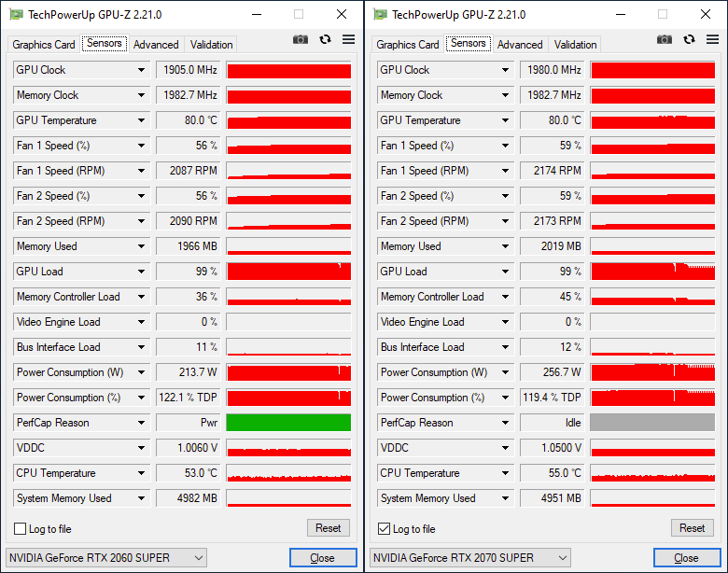Screen dimensions: 728x573
Task: Open the Advanced tab in RTX 2070 window
Action: point(520,45)
